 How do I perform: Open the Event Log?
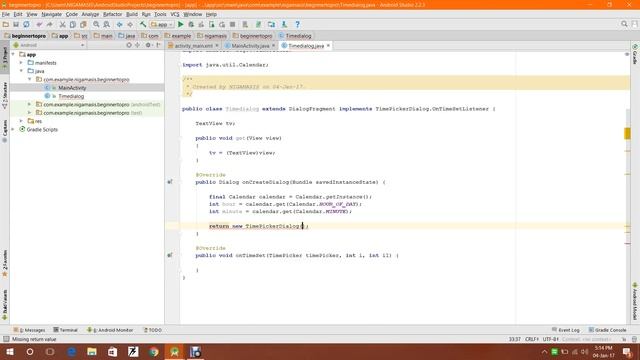566,330
